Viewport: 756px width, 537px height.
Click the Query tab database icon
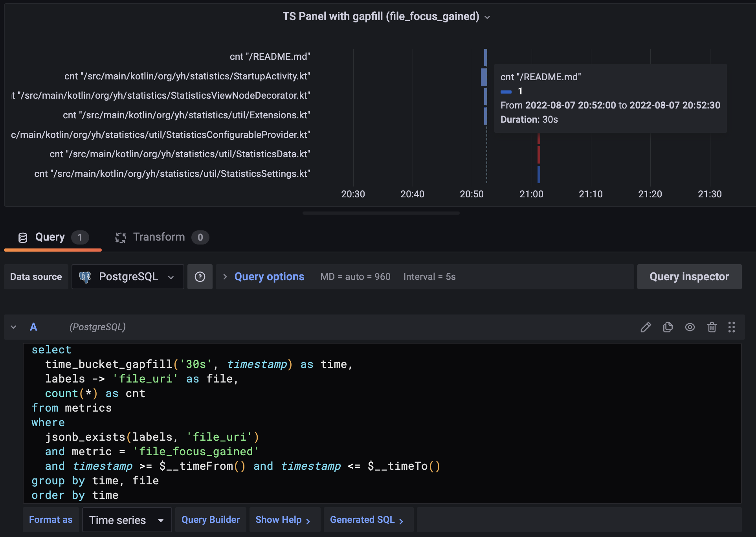tap(23, 237)
